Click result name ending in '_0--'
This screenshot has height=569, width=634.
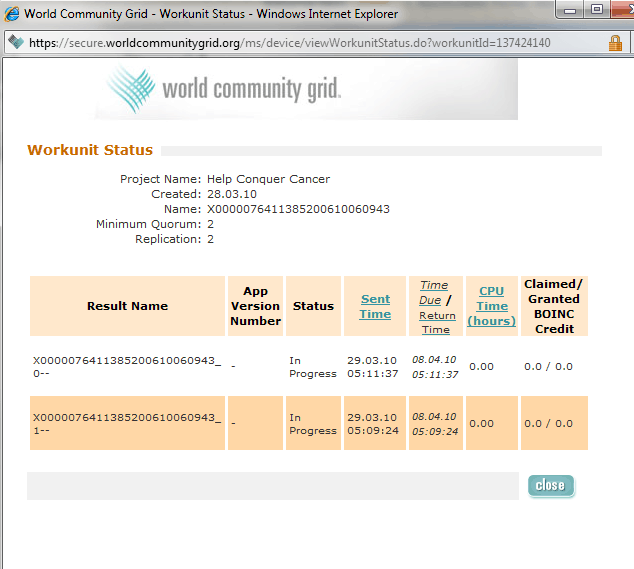(127, 367)
